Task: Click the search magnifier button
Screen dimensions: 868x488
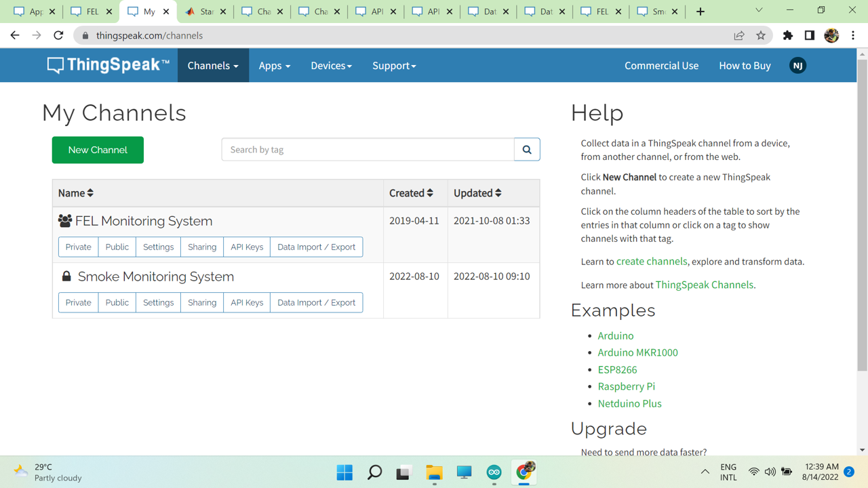Action: (x=527, y=150)
